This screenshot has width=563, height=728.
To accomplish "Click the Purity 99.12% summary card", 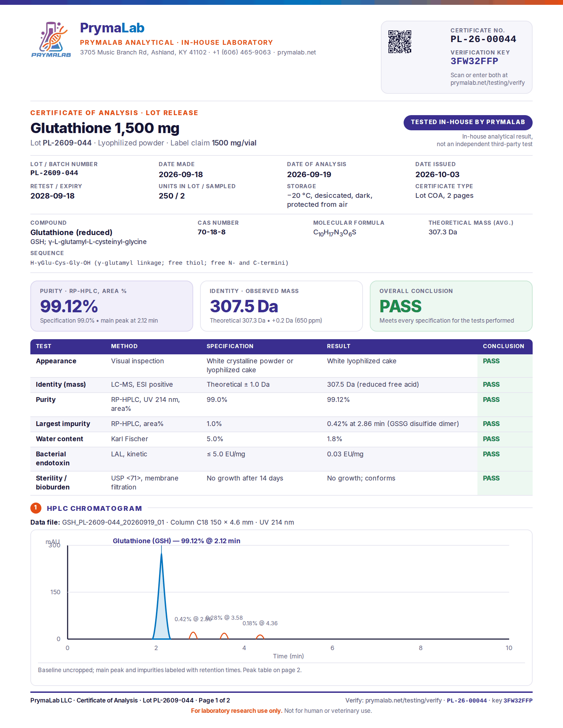I will (112, 306).
